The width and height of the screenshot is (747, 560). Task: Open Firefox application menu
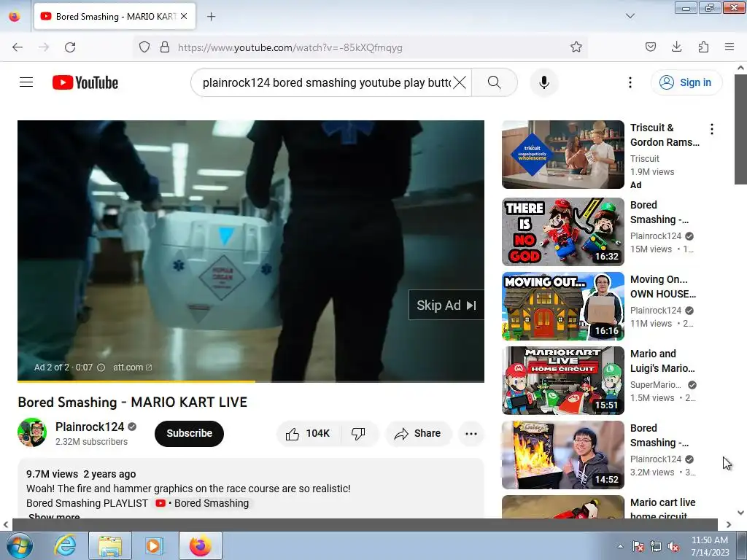(729, 47)
